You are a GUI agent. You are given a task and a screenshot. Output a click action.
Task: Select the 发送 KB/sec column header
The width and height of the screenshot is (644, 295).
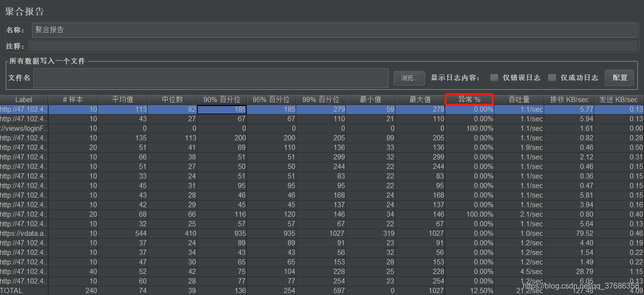tap(619, 100)
